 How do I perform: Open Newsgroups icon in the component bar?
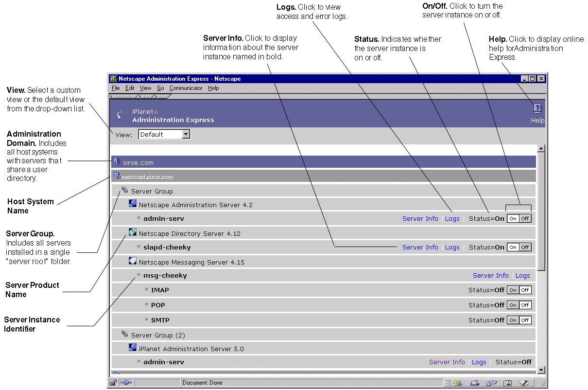(x=490, y=383)
